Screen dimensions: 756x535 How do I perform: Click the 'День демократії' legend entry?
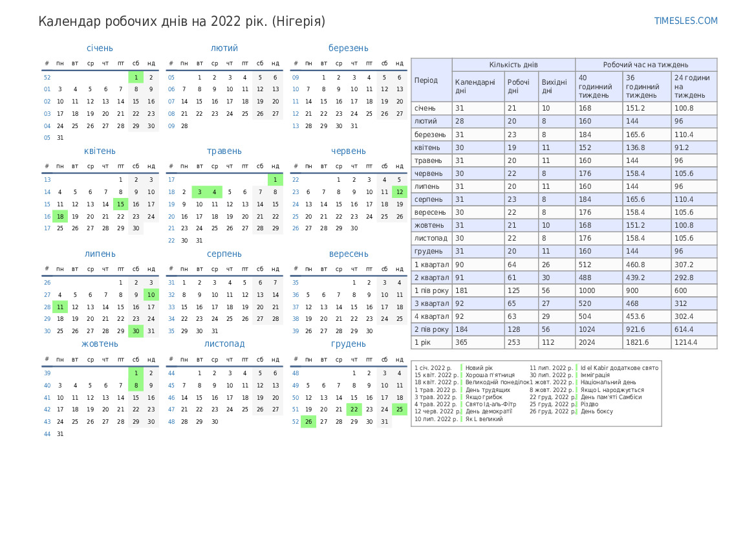488,411
